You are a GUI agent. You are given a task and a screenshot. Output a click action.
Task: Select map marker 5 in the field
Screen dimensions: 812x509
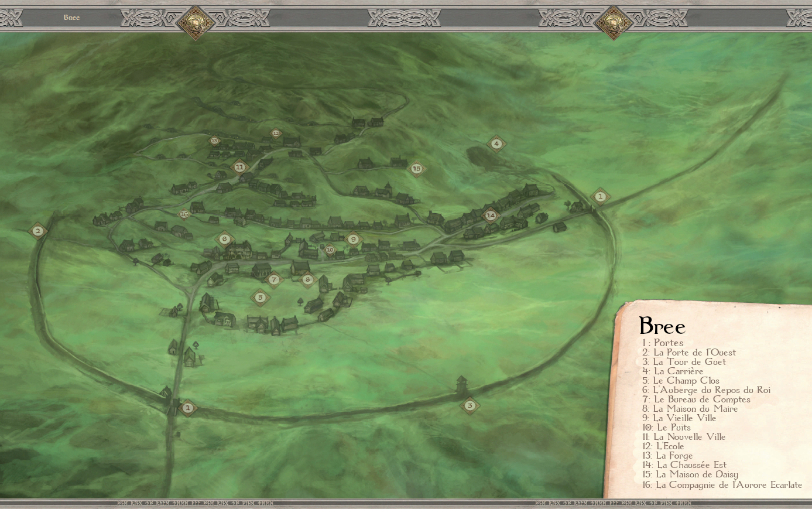pos(261,298)
